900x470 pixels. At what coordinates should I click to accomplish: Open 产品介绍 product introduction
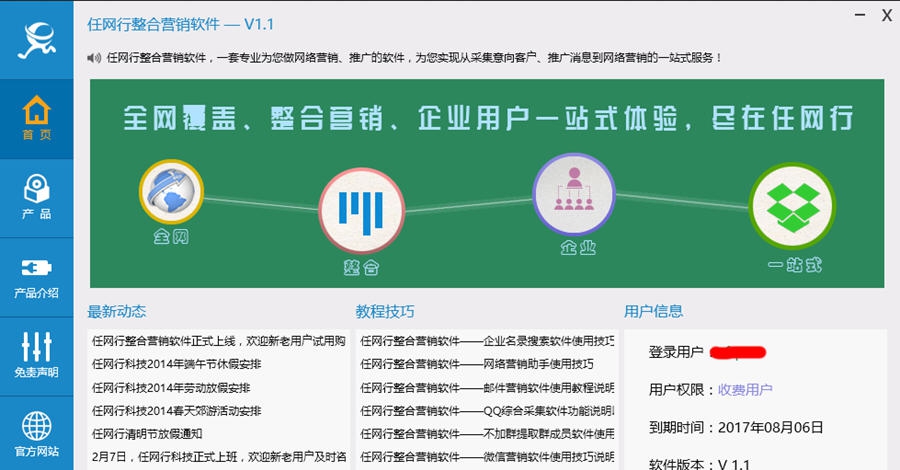click(x=37, y=277)
